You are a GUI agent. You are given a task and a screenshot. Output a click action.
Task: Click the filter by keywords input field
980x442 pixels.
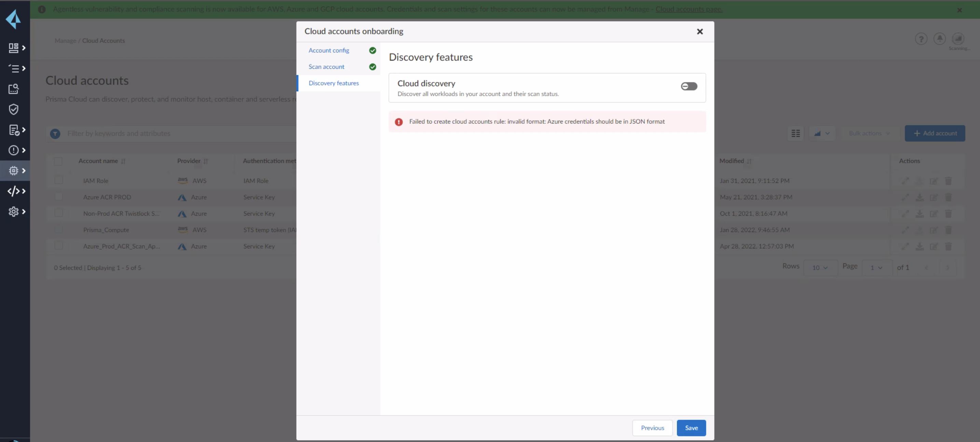(152, 133)
